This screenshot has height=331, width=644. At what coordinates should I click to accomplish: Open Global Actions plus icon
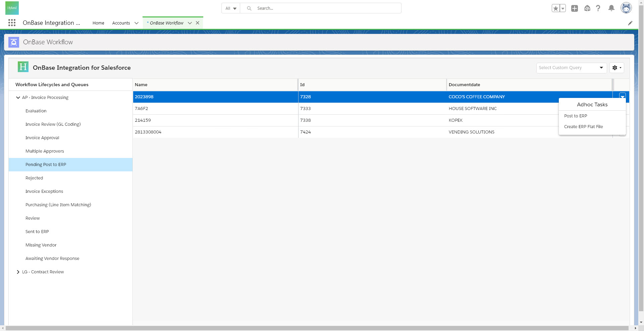[575, 8]
